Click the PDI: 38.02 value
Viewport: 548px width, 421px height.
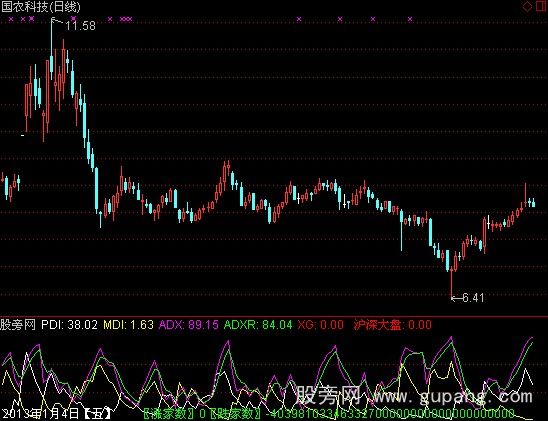tap(69, 325)
